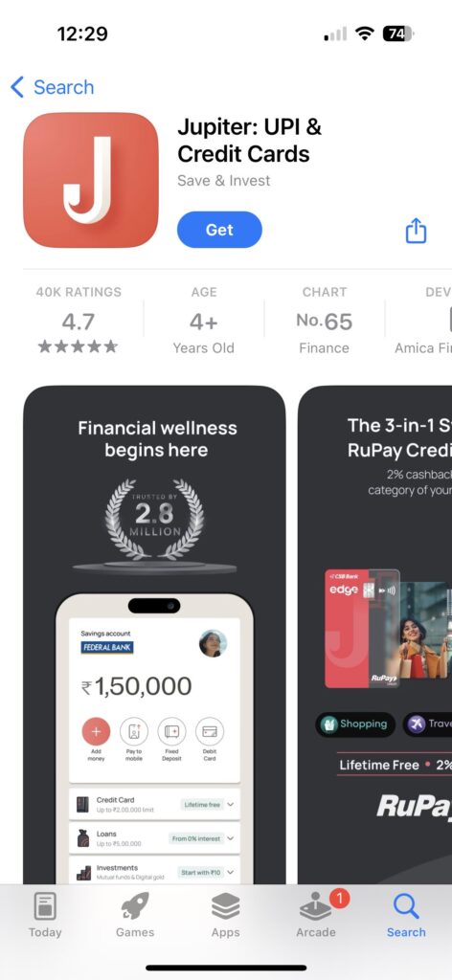Viewport: 452px width, 980px height.
Task: Tap the Fixed Deposit icon
Action: point(171,730)
